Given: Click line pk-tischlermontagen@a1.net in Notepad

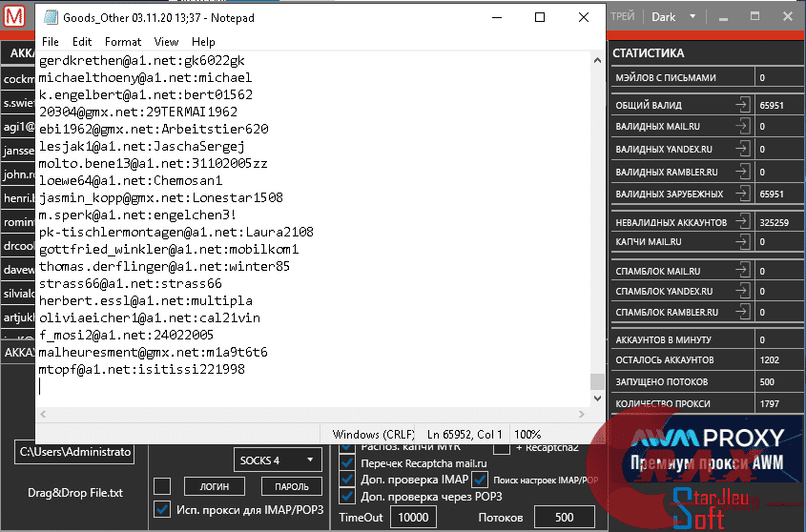Looking at the screenshot, I should pos(176,233).
